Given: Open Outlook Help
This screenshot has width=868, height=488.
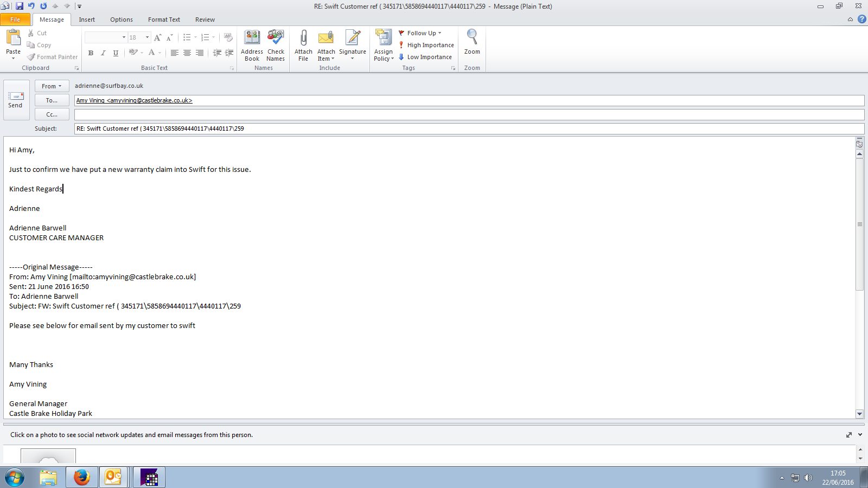Looking at the screenshot, I should click(x=861, y=19).
